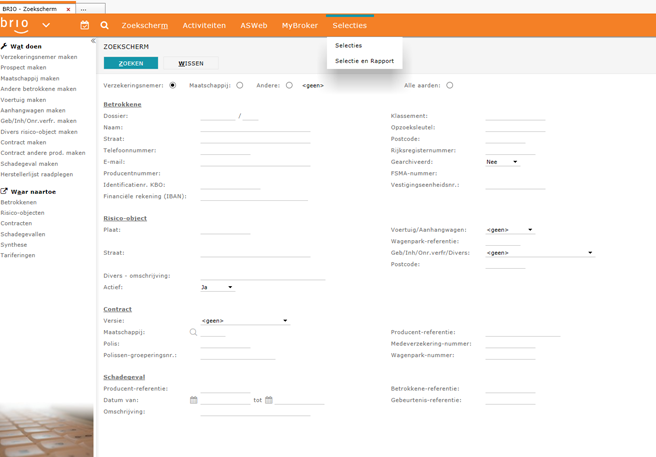Click the Rijksregisternummer input field

tap(510, 151)
